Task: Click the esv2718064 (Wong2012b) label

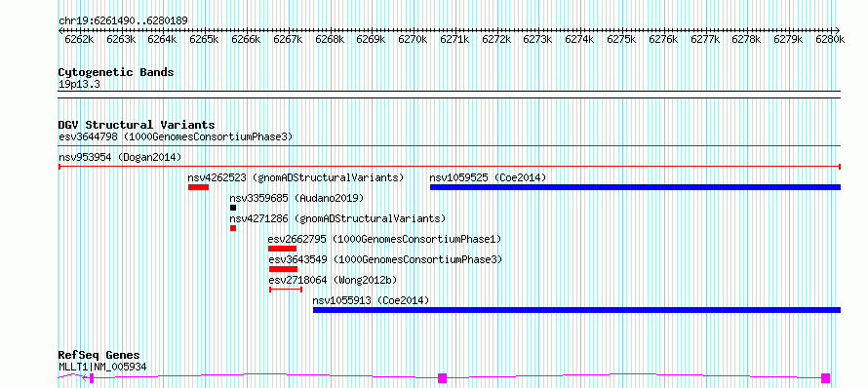Action: [x=333, y=280]
